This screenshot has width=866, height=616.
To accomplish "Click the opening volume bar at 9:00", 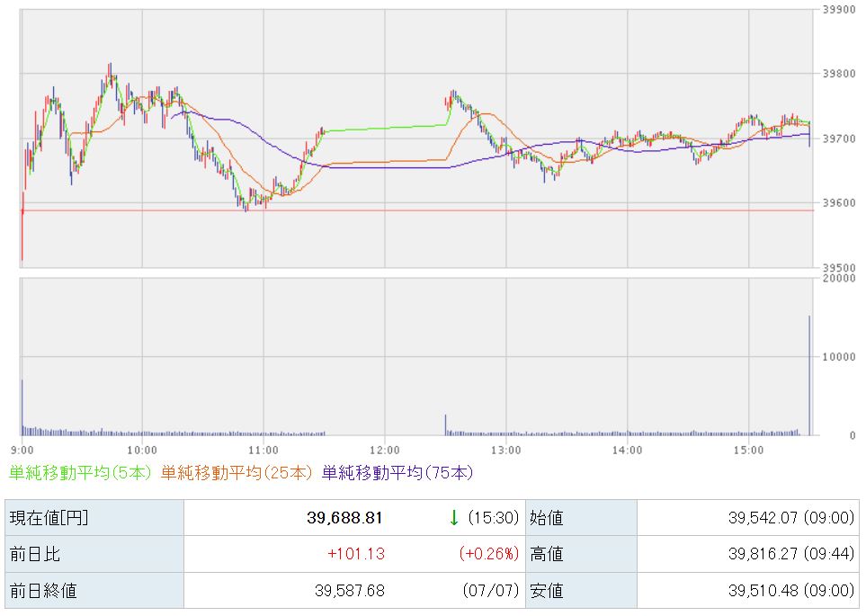I will [22, 407].
